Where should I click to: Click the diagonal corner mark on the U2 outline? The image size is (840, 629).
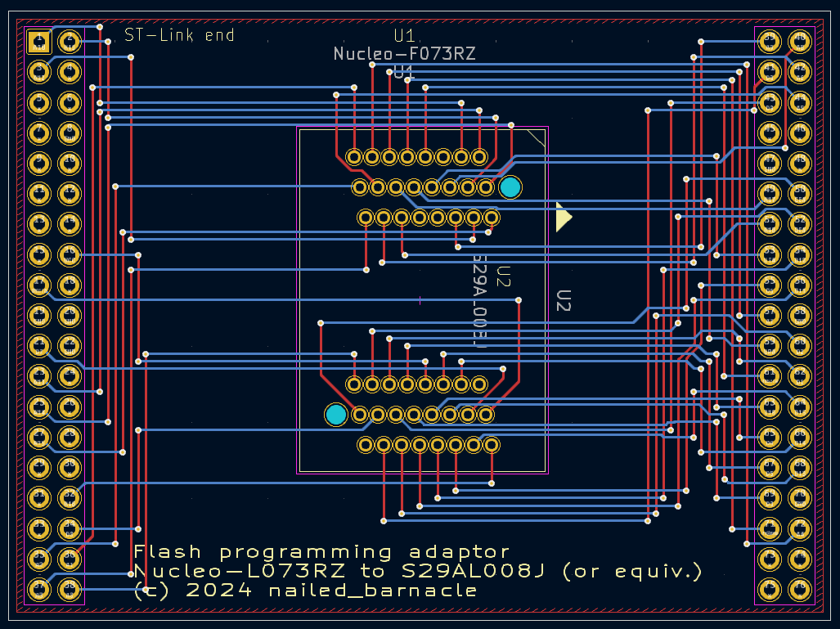536,138
